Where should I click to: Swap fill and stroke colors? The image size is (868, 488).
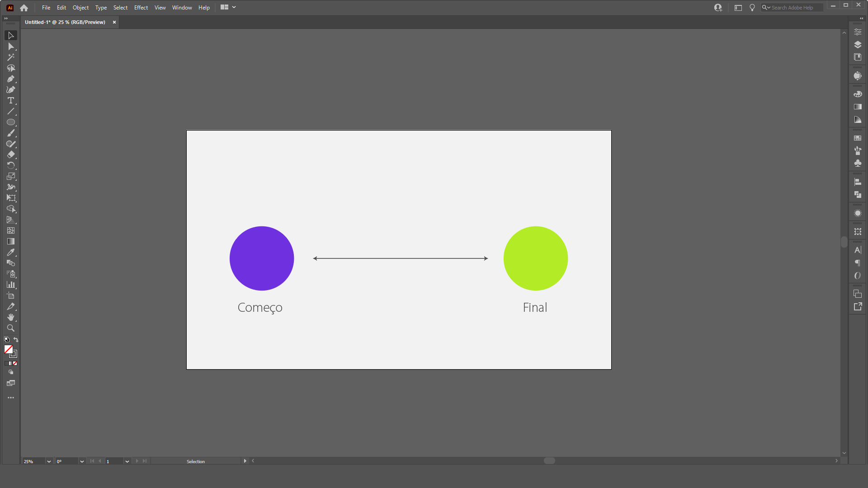(x=16, y=340)
